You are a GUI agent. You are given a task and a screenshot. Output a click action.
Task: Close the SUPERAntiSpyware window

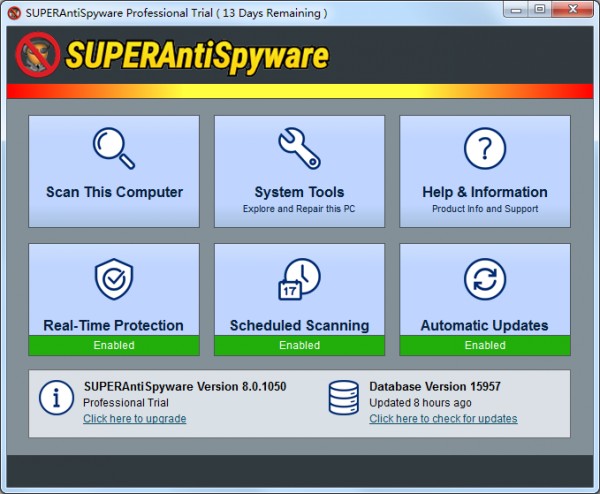573,10
